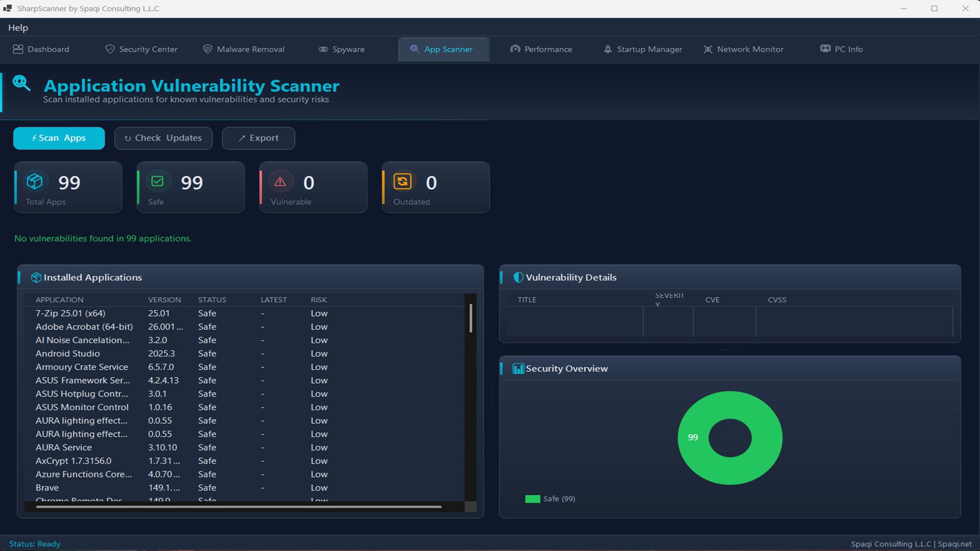Click the CVSS column header

click(777, 299)
